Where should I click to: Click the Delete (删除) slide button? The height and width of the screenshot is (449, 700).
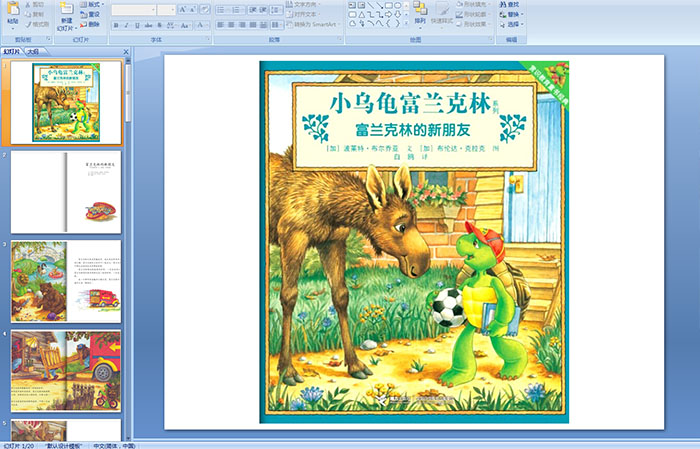coord(90,24)
